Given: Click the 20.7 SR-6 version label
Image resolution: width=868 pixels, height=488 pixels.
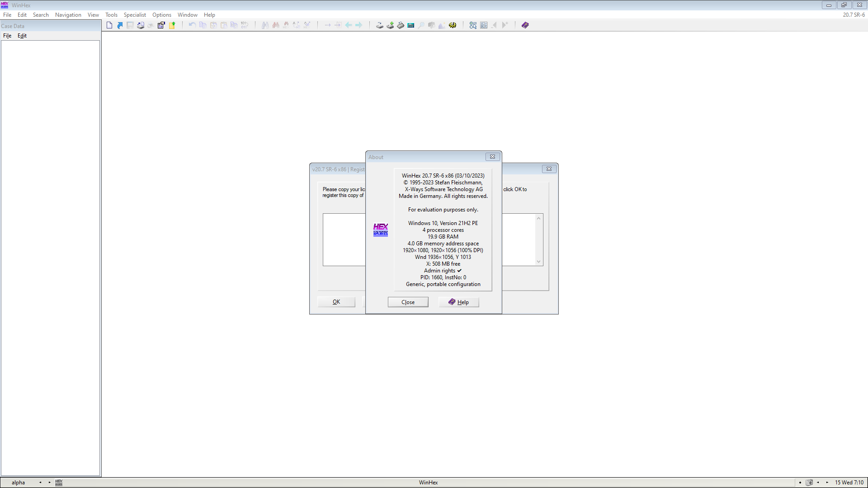Looking at the screenshot, I should point(854,15).
